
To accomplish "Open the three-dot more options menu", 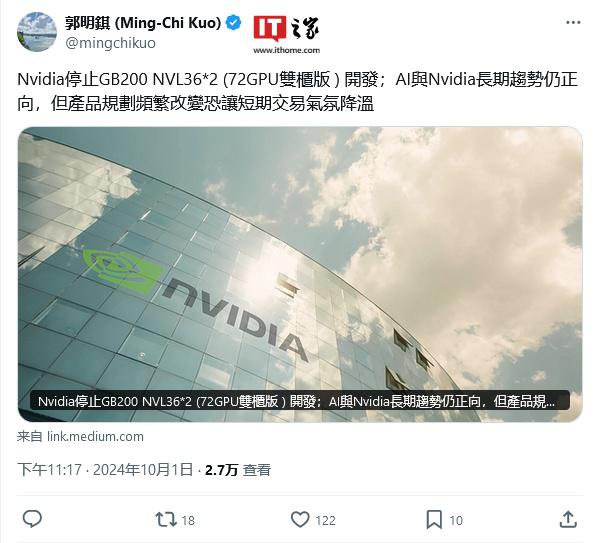I will 573,22.
